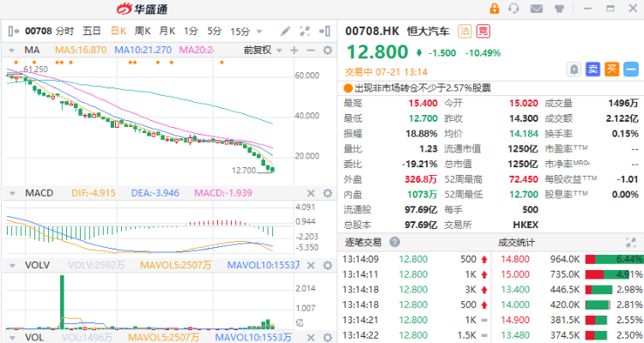Collapse the VOL indicator triangle
Viewport: 644px width, 343px height.
12,338
